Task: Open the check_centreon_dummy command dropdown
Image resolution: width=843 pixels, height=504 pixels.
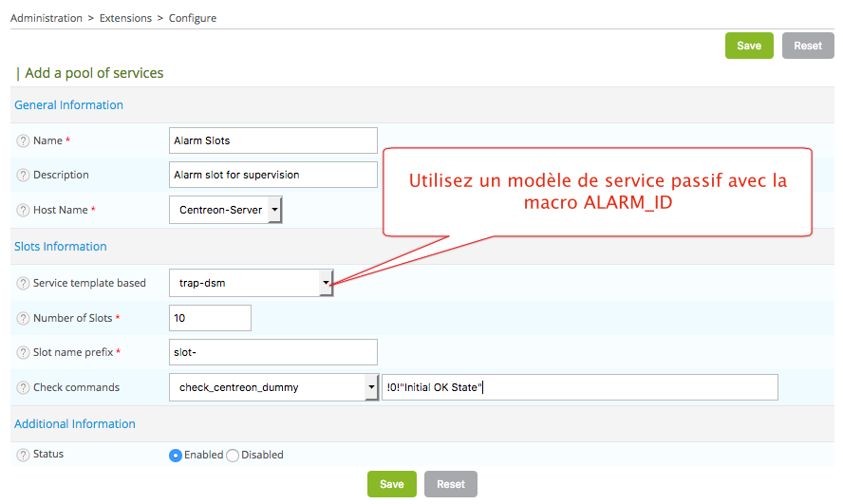Action: (x=273, y=387)
